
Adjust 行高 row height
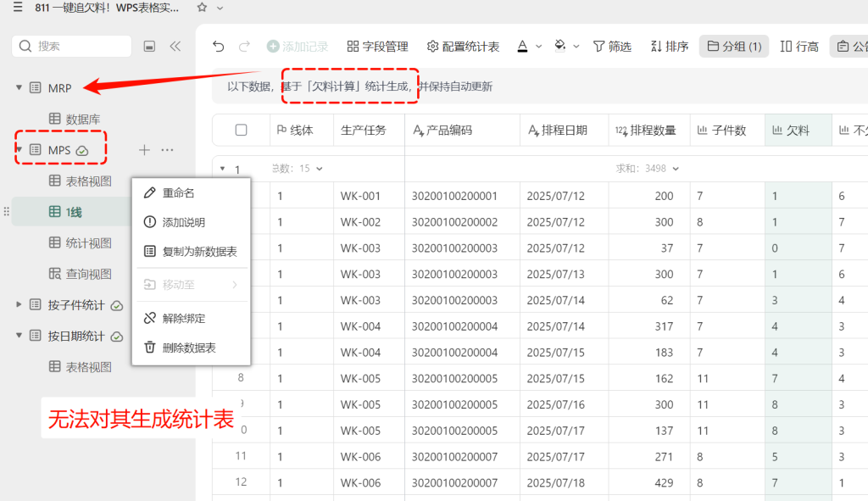(x=799, y=47)
